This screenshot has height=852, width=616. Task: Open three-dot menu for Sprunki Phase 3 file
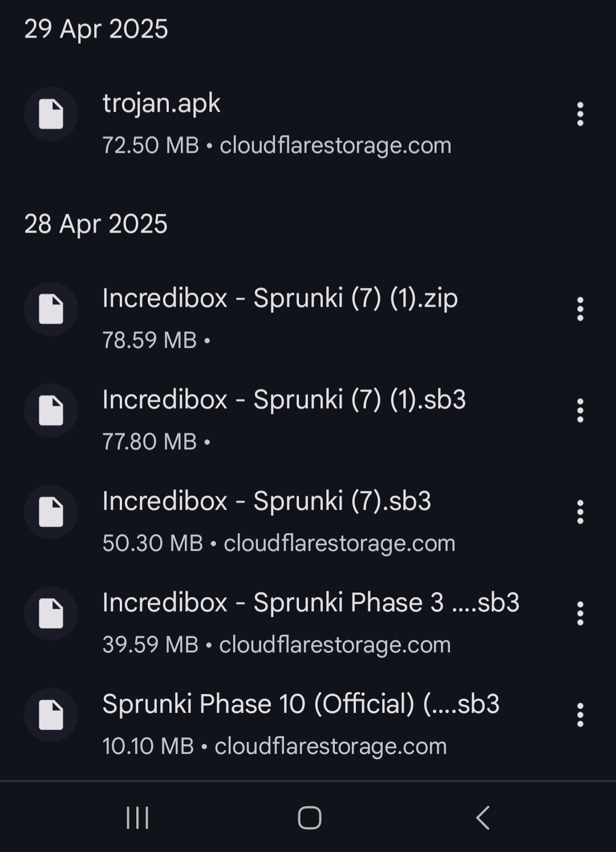[580, 614]
